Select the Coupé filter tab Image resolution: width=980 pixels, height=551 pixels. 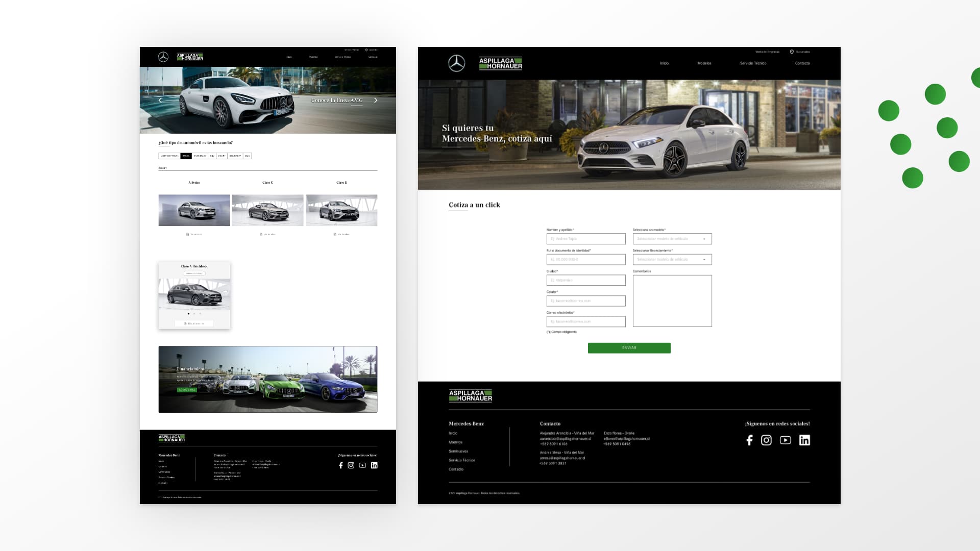tap(222, 156)
